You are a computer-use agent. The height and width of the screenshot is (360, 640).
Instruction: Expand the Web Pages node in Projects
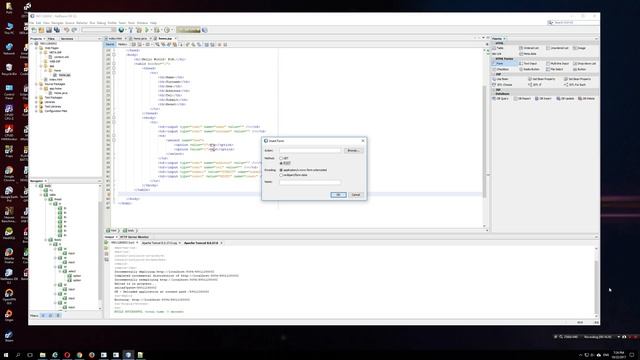(37, 48)
